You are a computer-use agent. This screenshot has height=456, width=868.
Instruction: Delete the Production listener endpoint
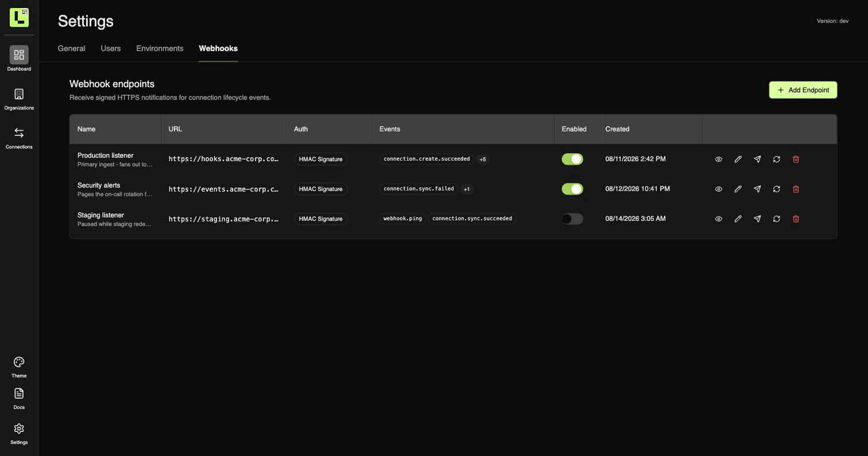[796, 159]
